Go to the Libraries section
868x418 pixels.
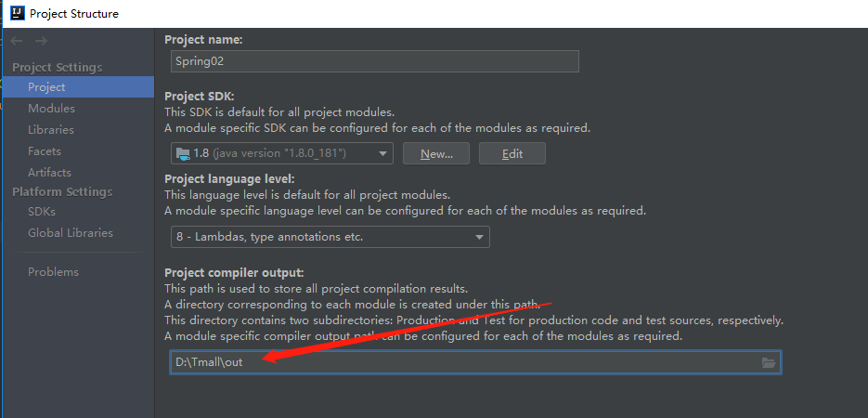click(x=51, y=130)
